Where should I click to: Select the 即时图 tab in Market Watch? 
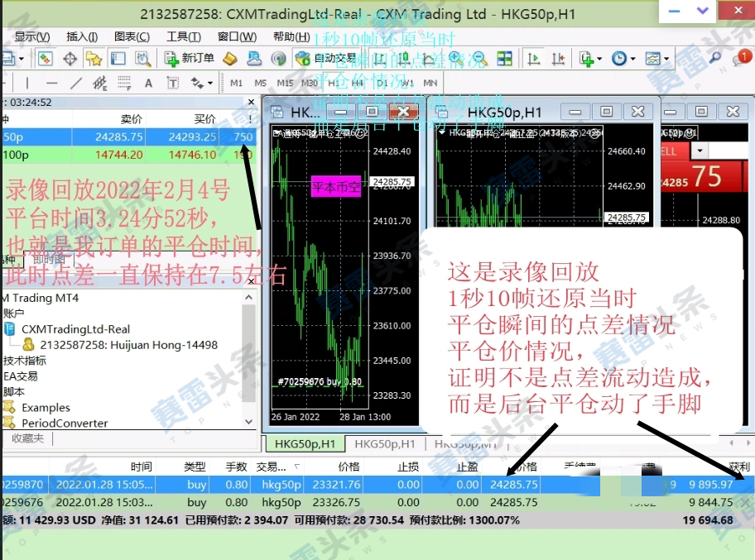pos(49,259)
